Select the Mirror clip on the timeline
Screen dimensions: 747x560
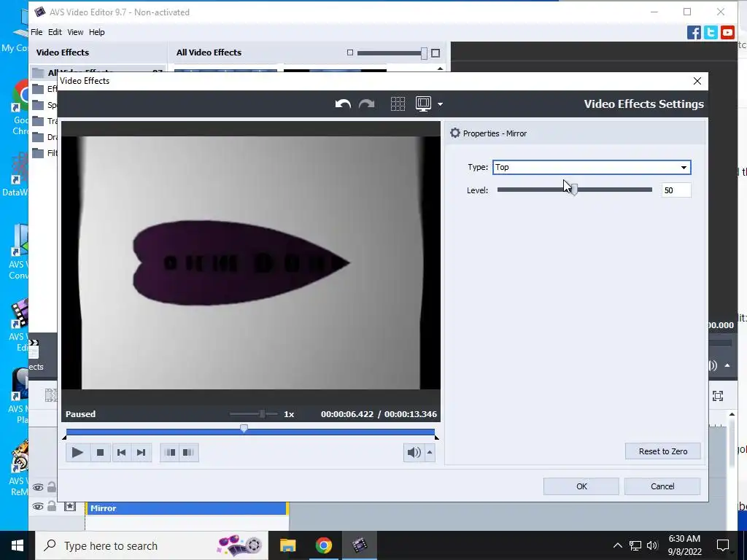coord(187,508)
